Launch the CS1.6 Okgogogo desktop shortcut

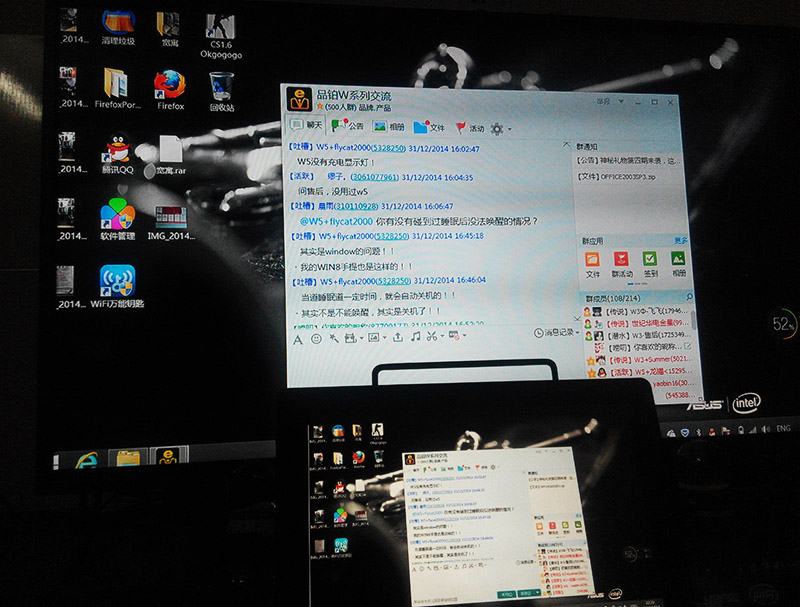click(220, 36)
